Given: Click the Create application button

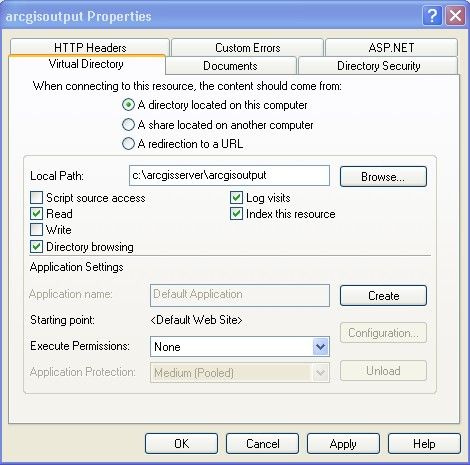Looking at the screenshot, I should 383,296.
